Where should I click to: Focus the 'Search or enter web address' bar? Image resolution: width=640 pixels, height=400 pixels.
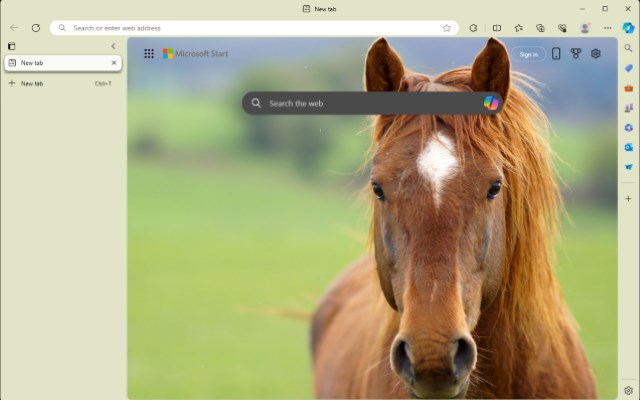(x=254, y=28)
